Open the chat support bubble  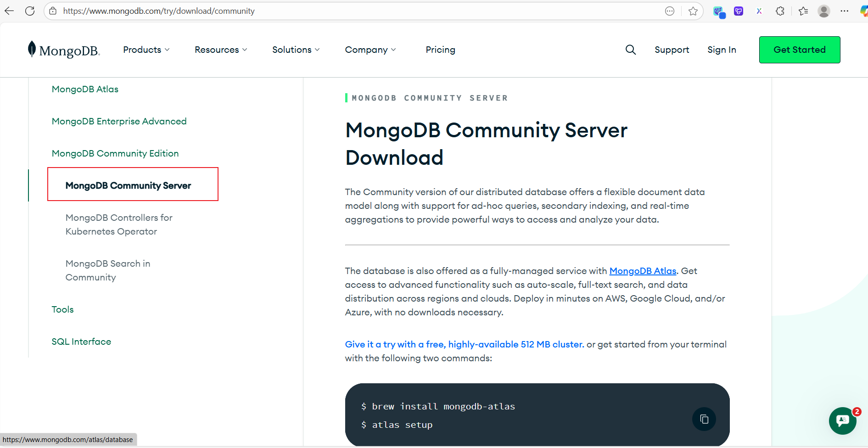[843, 420]
